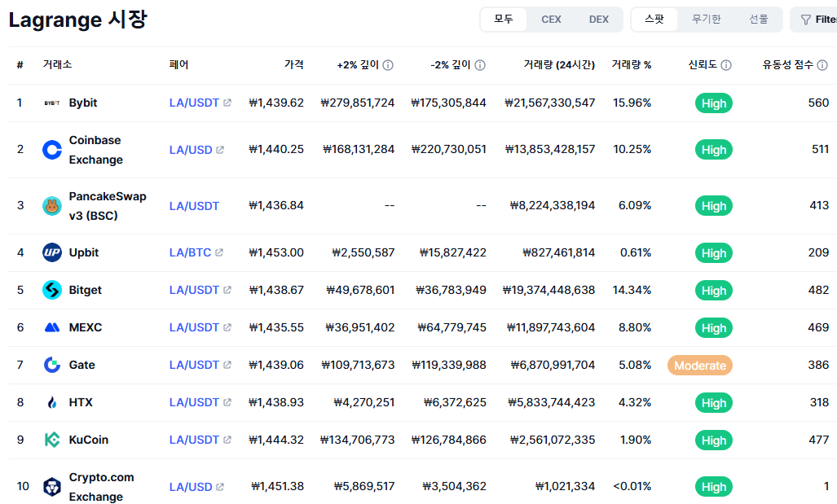Sort by 거래량 (24시간) column header
Image resolution: width=837 pixels, height=504 pixels.
pyautogui.click(x=559, y=64)
